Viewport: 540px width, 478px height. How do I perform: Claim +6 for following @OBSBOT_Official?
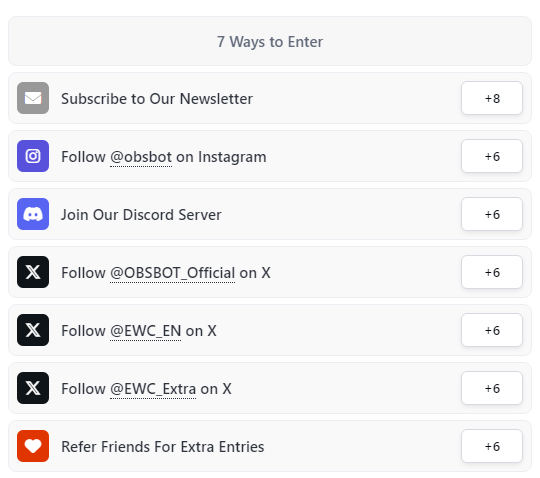pyautogui.click(x=492, y=272)
